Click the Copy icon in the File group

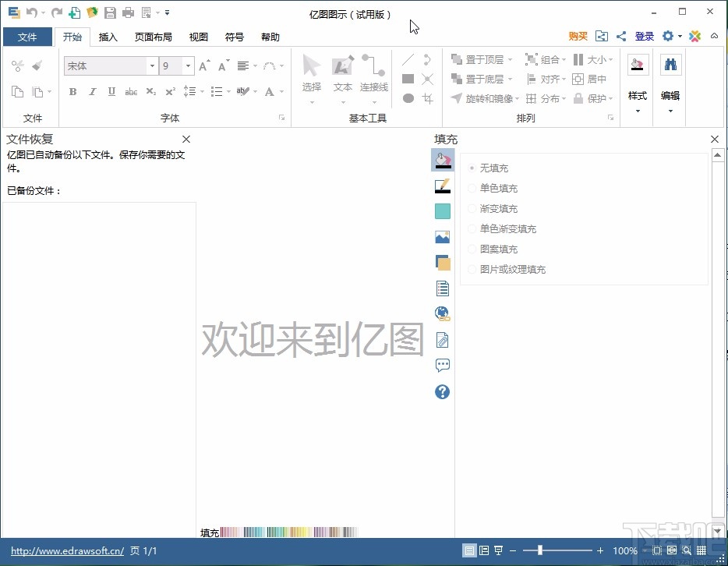tap(18, 91)
